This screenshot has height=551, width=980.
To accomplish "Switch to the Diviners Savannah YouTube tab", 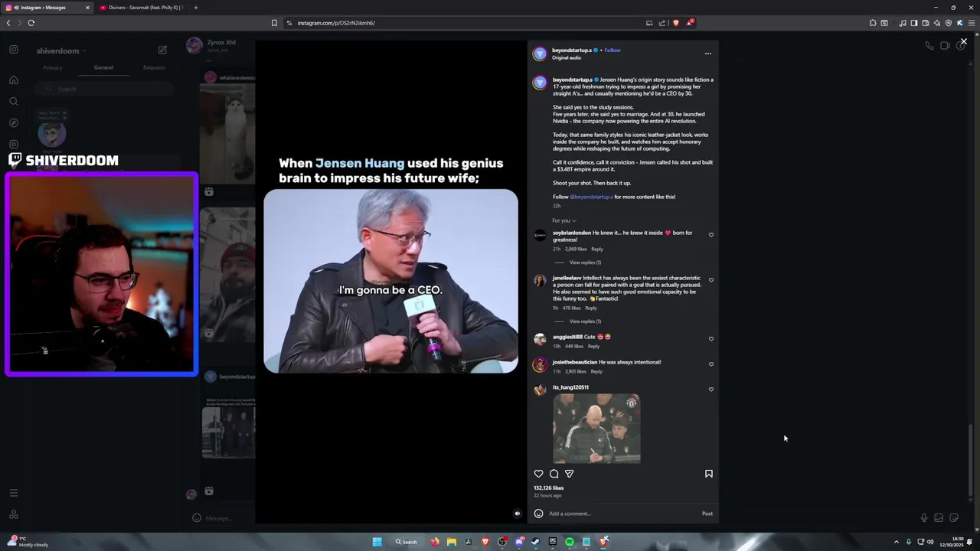I will (142, 8).
